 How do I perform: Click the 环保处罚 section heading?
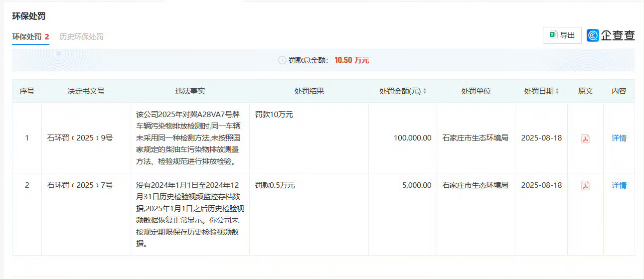[29, 16]
